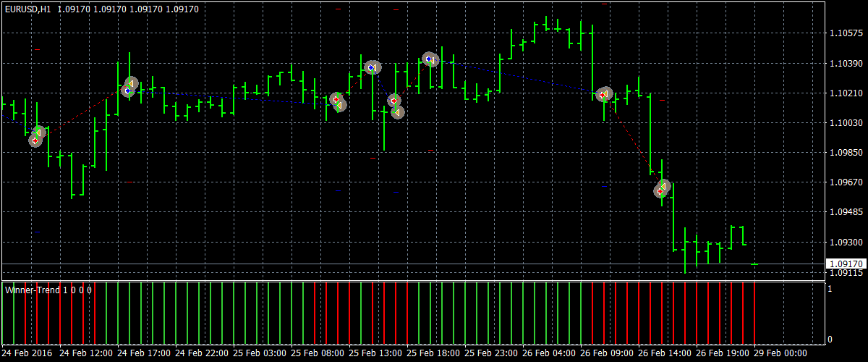Click the 1.10030 price axis label

click(846, 123)
